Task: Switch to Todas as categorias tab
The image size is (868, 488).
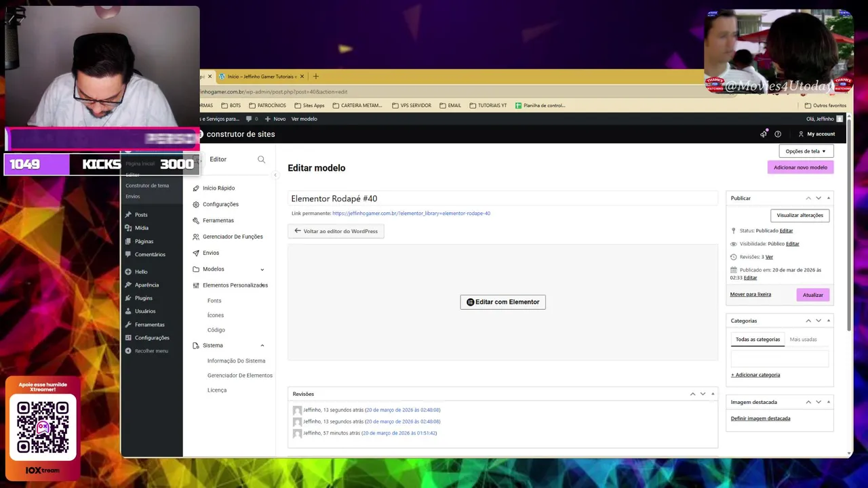Action: (757, 340)
